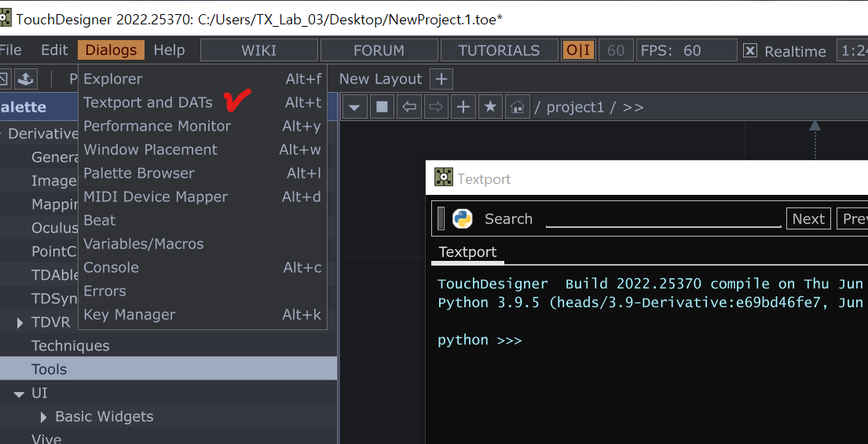The height and width of the screenshot is (444, 868).
Task: Click the toolbar icon left of upload tray
Action: tap(5, 79)
